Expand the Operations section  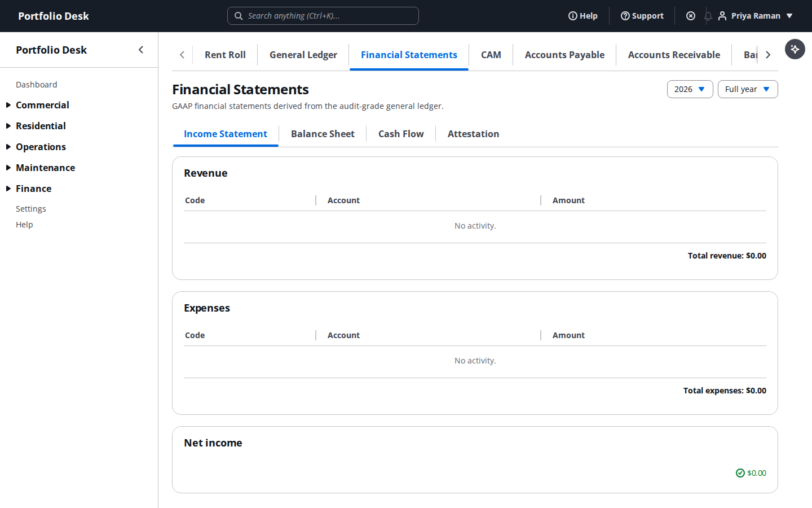click(41, 147)
